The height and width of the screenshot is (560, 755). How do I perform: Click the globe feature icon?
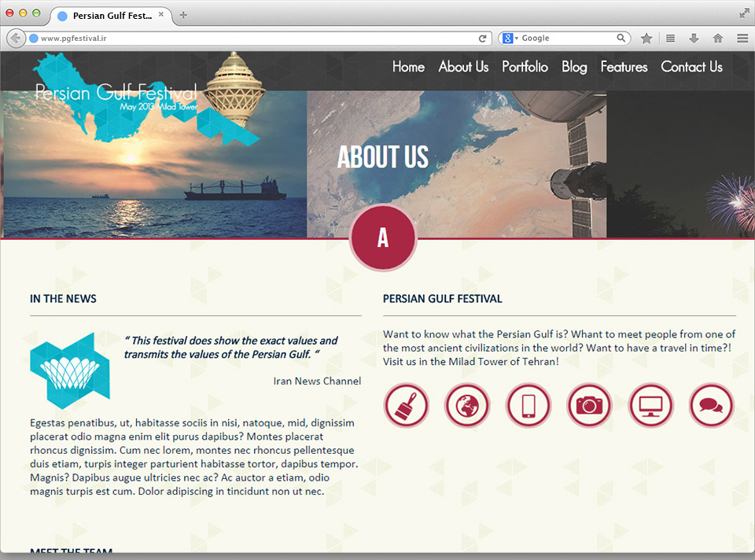(x=467, y=405)
